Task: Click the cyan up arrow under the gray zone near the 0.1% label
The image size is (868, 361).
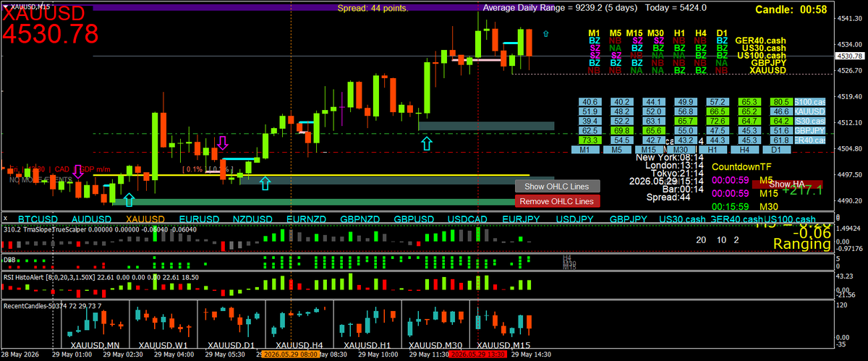Action: point(265,183)
